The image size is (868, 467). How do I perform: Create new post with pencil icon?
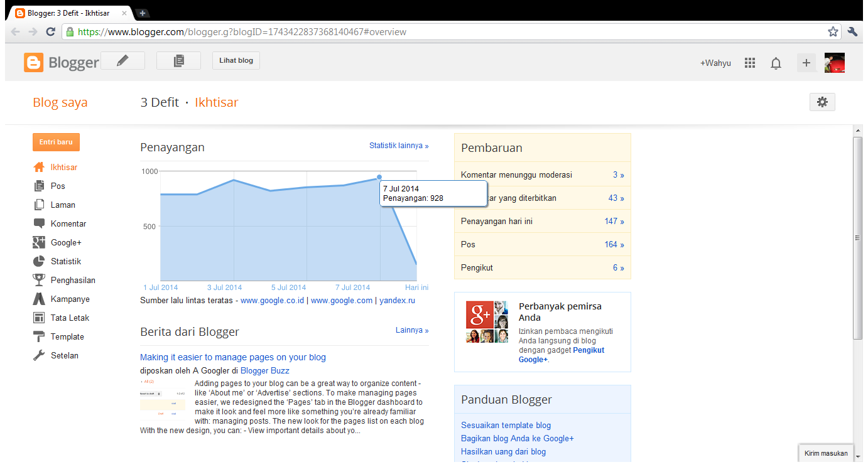pos(122,60)
